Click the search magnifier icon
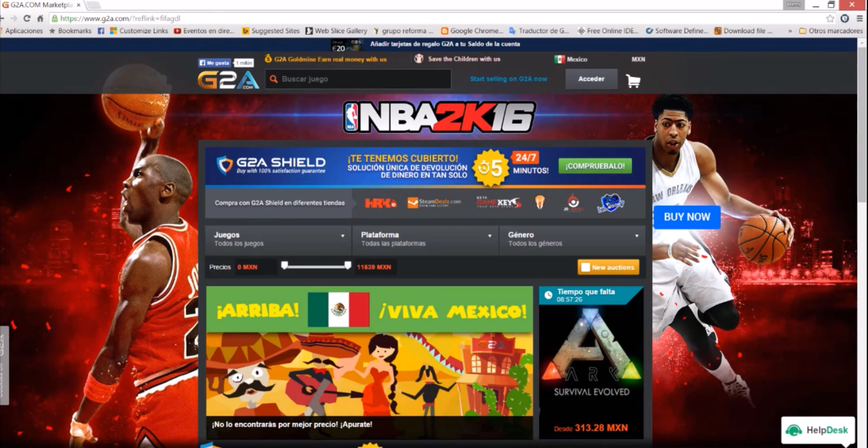This screenshot has height=448, width=868. [x=274, y=79]
